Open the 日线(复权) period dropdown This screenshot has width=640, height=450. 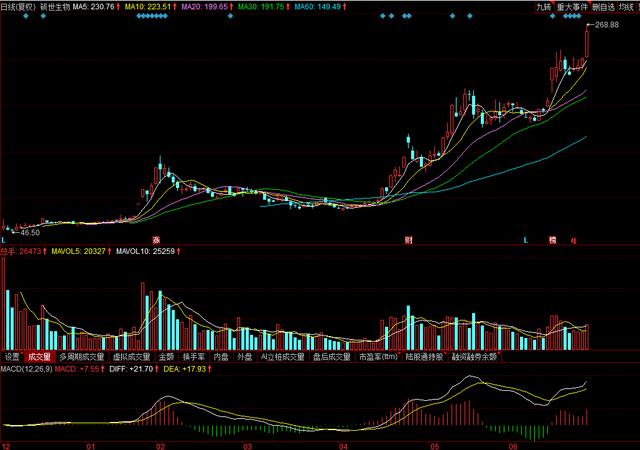[x=18, y=6]
